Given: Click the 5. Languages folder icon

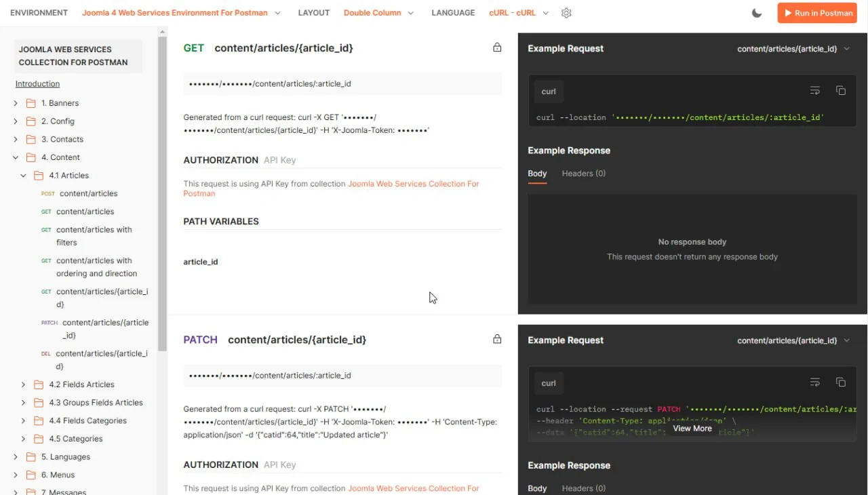Looking at the screenshot, I should click(x=31, y=457).
